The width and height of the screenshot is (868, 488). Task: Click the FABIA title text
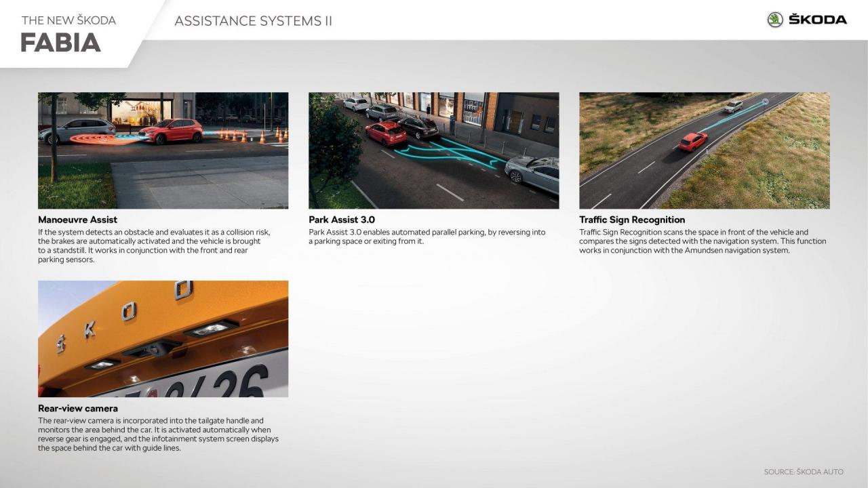point(60,43)
